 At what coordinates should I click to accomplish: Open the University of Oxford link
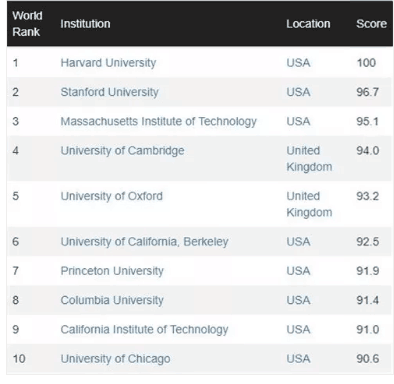[112, 196]
